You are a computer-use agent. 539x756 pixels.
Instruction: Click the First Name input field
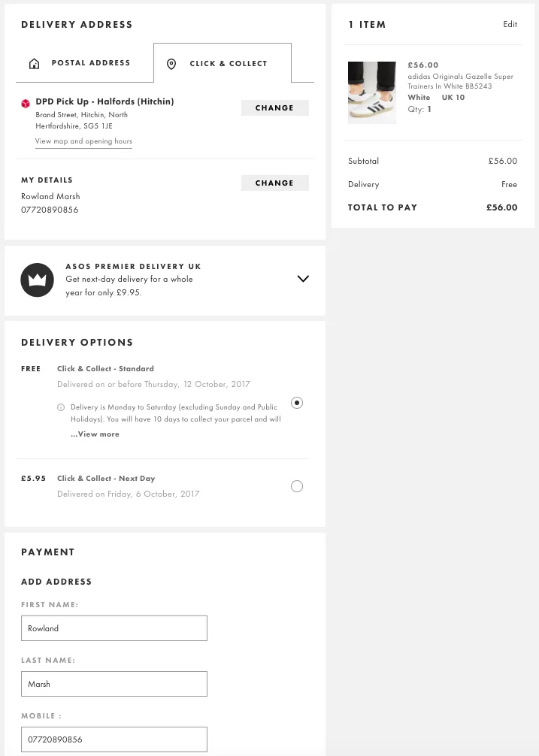pos(114,628)
